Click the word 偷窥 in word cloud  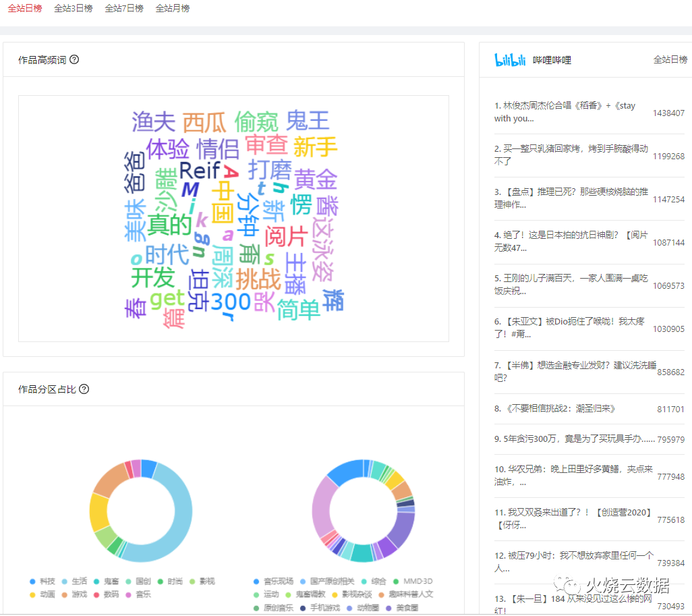point(256,122)
